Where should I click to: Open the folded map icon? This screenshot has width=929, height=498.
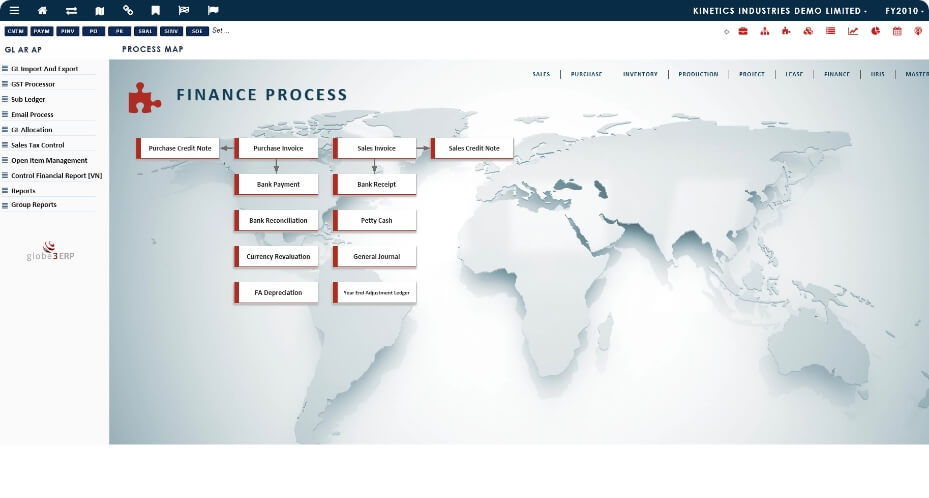(x=100, y=10)
